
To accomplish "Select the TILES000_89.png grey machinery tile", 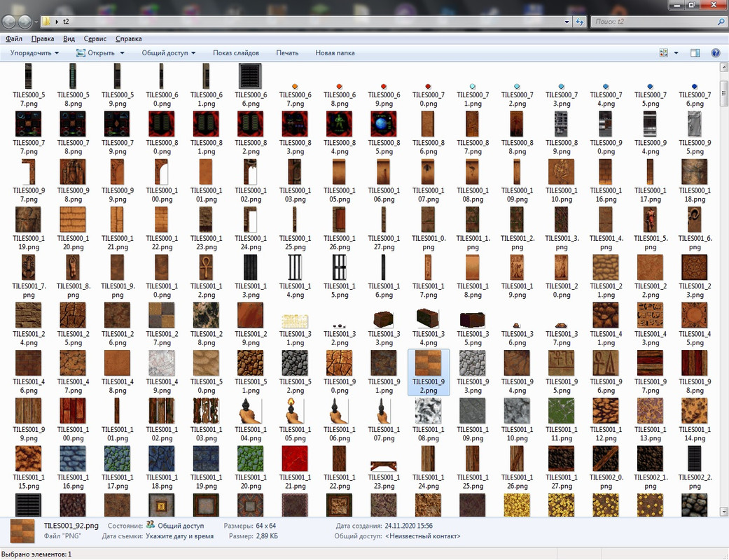I will 561,124.
